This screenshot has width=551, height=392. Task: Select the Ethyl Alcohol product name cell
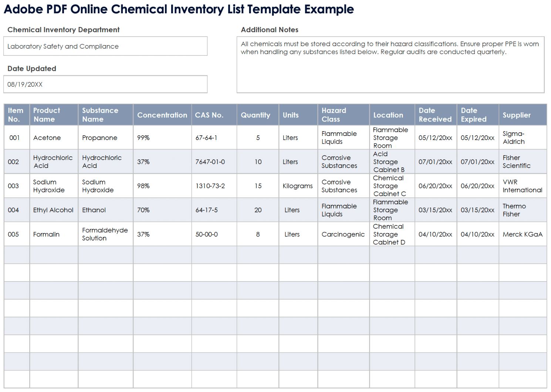53,210
